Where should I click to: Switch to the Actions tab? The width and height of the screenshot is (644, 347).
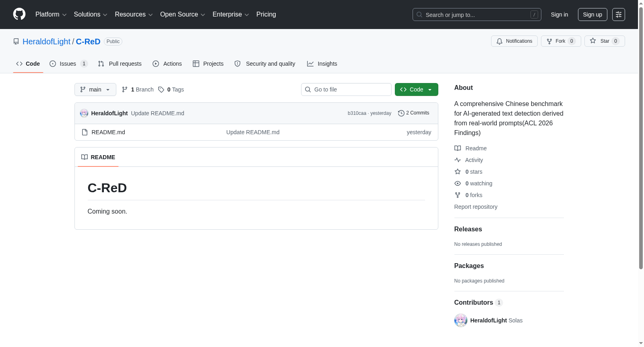click(x=167, y=64)
